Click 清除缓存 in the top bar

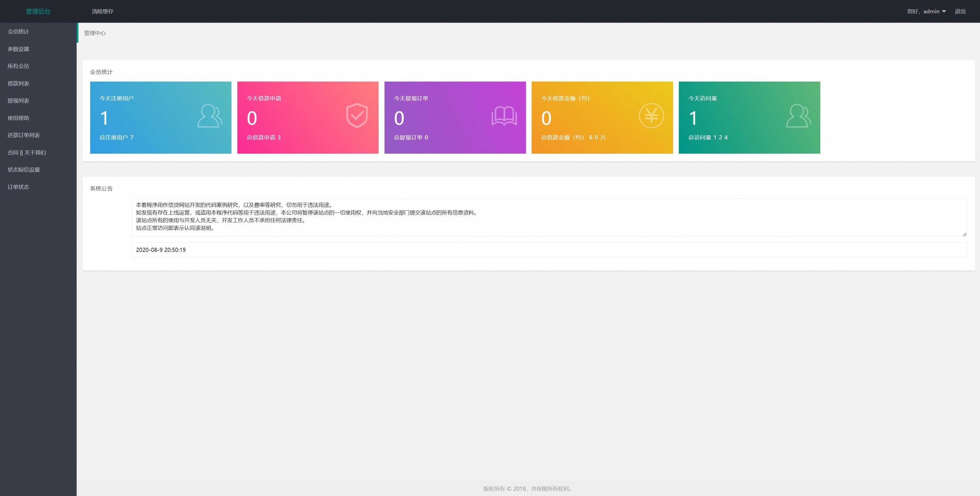pyautogui.click(x=102, y=11)
